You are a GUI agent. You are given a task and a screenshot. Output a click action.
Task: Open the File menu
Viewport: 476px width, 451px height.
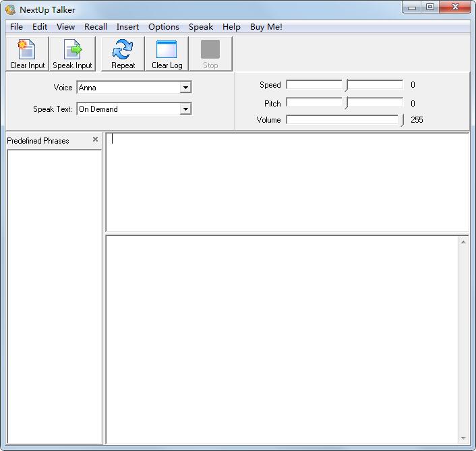pyautogui.click(x=16, y=27)
